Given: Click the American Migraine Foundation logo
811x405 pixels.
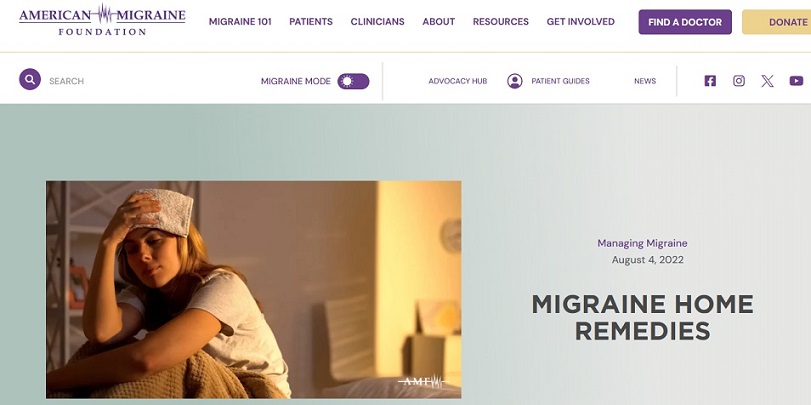Looking at the screenshot, I should (x=102, y=20).
